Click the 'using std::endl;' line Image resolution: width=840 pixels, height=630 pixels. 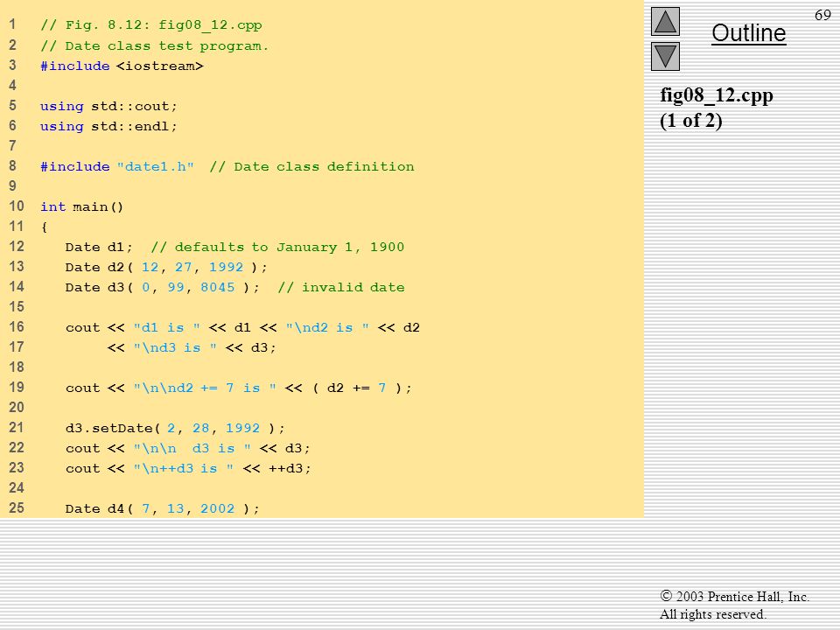point(108,126)
